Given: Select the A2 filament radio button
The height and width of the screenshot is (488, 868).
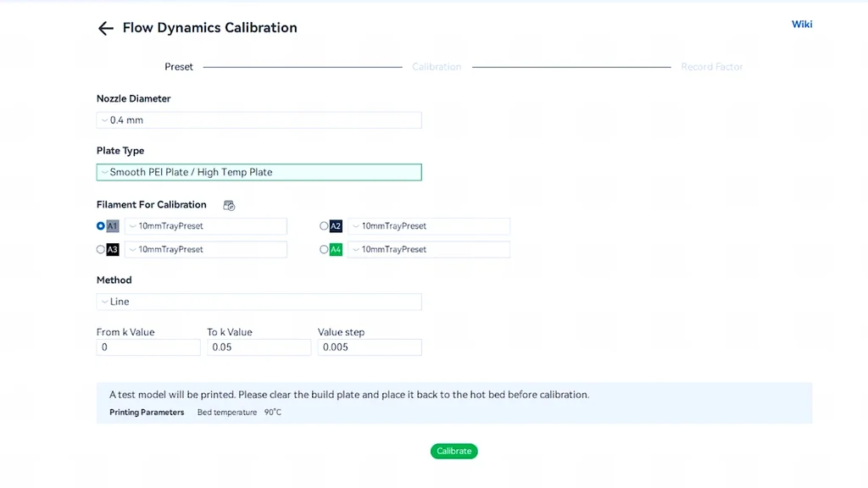Looking at the screenshot, I should [324, 225].
